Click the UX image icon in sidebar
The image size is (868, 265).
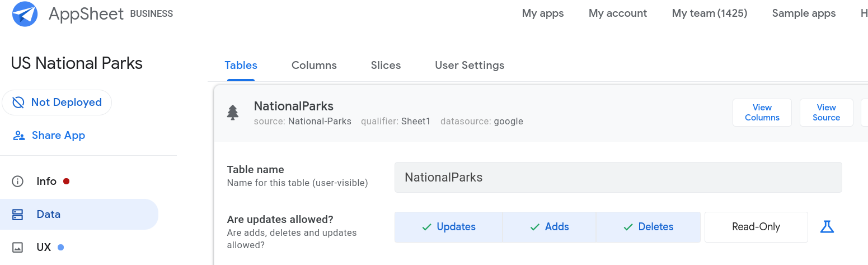pyautogui.click(x=18, y=247)
